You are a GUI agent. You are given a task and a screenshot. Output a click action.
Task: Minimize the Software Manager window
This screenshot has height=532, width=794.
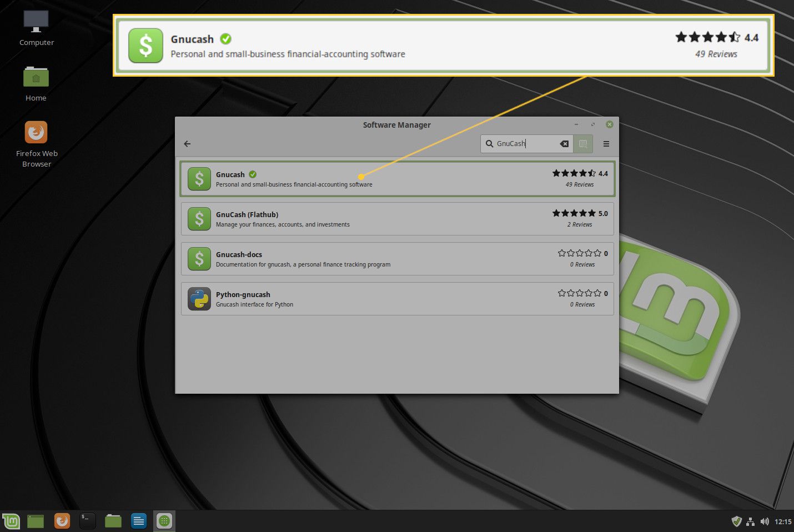[x=576, y=124]
